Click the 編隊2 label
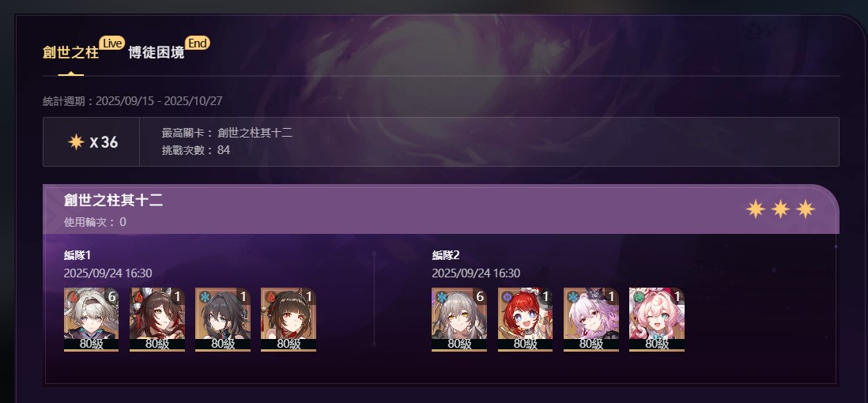Image resolution: width=868 pixels, height=403 pixels. click(x=446, y=255)
